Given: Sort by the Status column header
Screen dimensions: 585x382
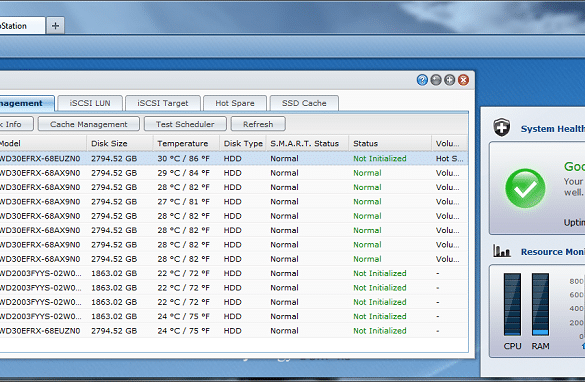Looking at the screenshot, I should pos(390,144).
